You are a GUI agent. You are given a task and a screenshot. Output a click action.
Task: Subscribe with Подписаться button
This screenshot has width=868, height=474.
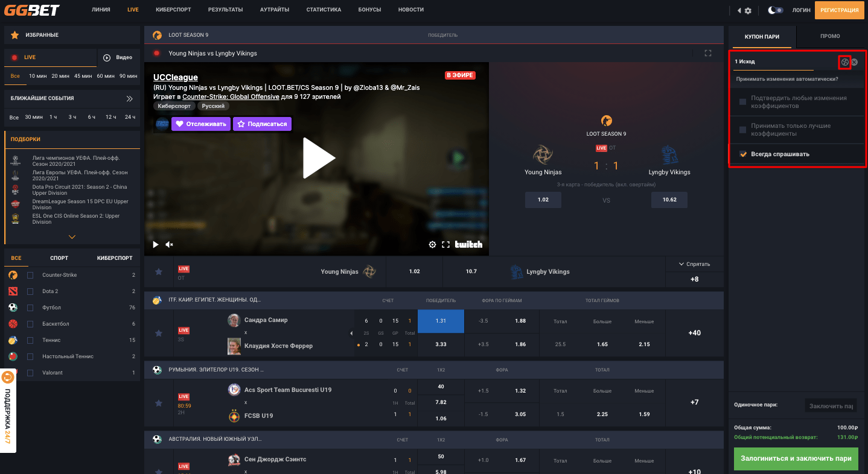pyautogui.click(x=262, y=124)
